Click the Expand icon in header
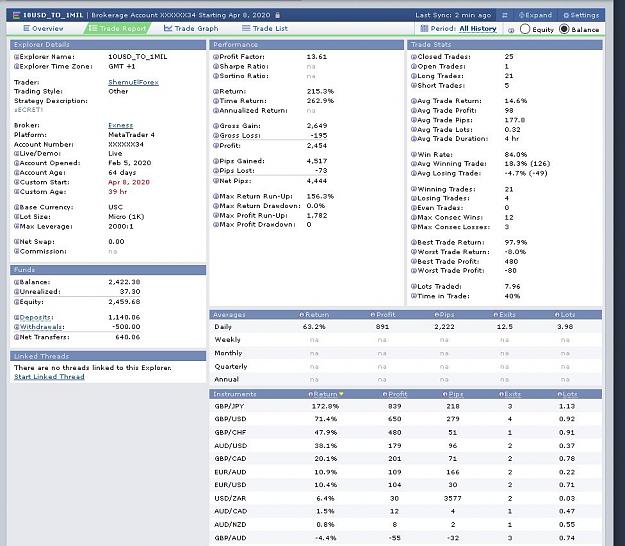 [x=521, y=15]
